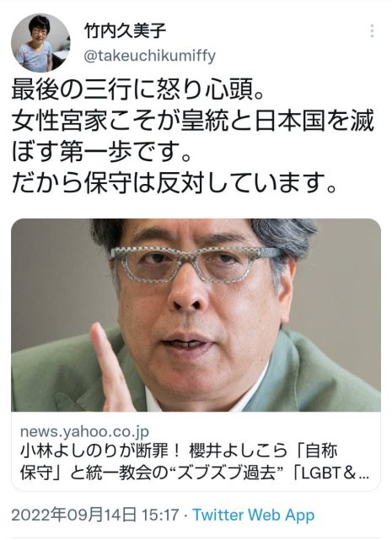Click the Twitter Web App source link
This screenshot has height=540, width=392.
pos(254,515)
